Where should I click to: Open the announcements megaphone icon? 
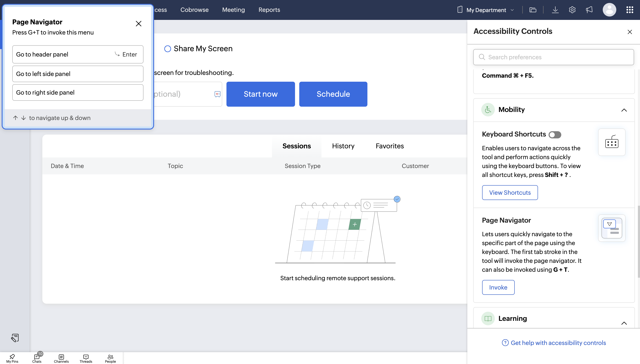[589, 10]
